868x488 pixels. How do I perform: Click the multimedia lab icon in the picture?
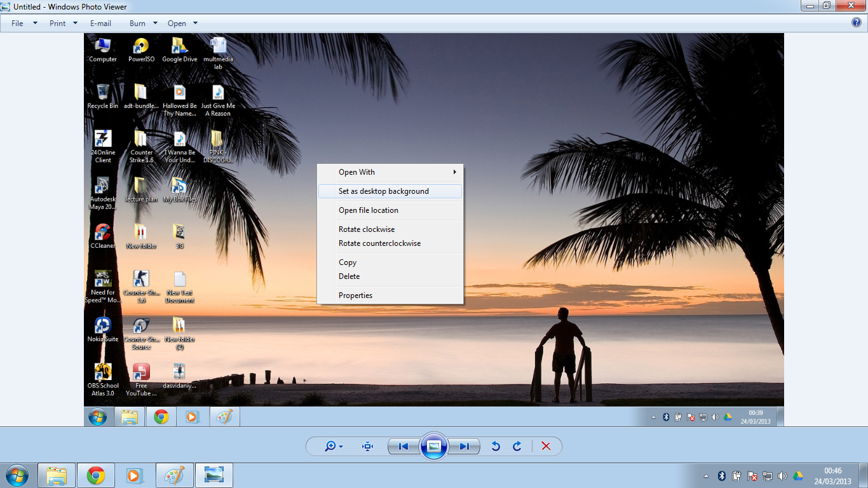(218, 53)
